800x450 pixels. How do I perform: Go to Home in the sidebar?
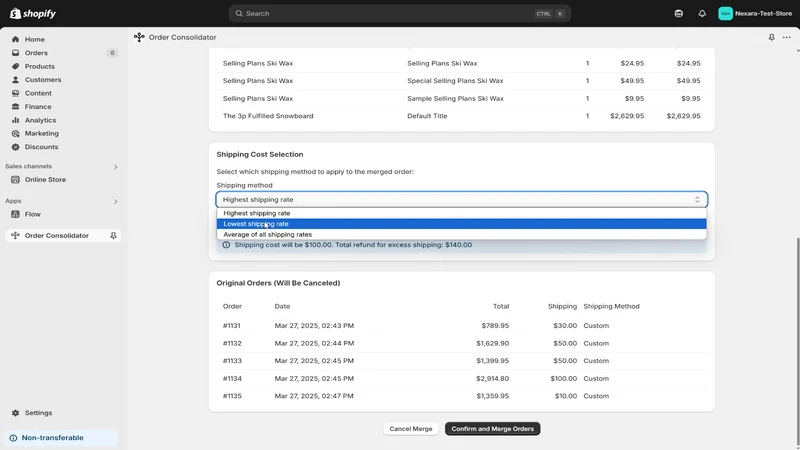(35, 39)
